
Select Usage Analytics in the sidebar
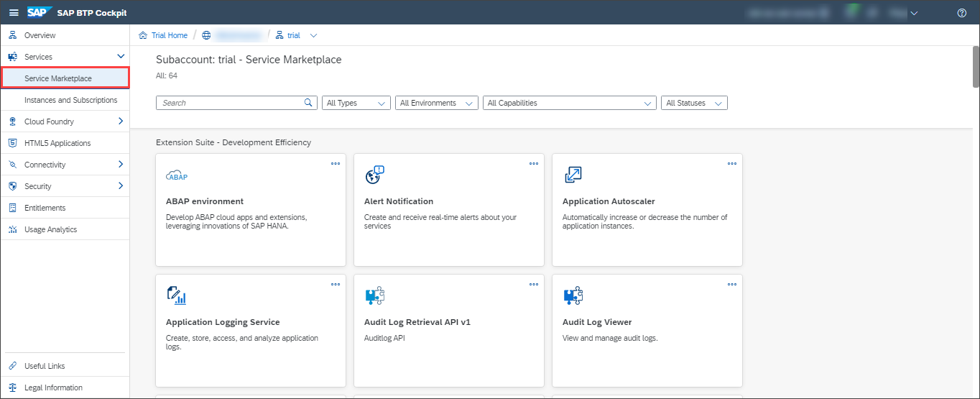pyautogui.click(x=65, y=229)
